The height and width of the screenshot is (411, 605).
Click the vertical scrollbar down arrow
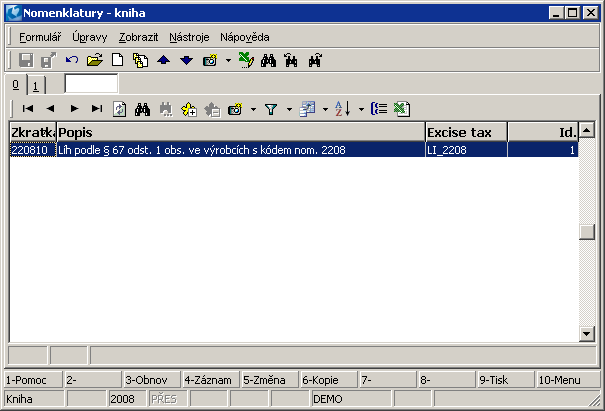click(586, 334)
